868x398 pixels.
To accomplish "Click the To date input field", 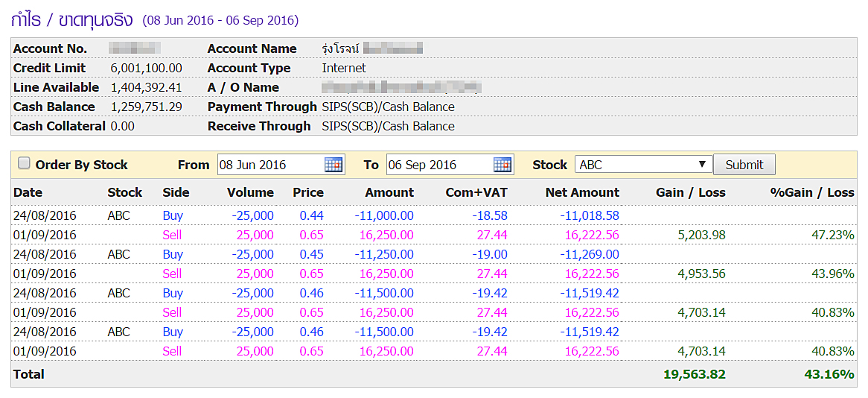I will pos(439,165).
